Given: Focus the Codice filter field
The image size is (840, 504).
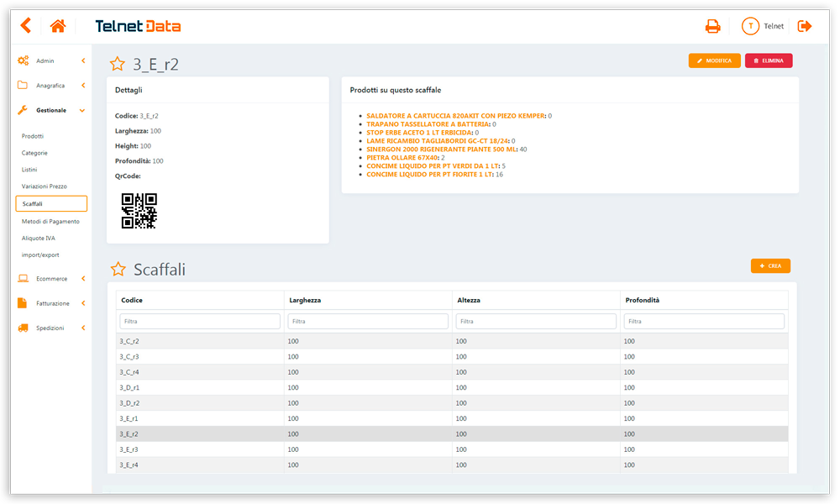Looking at the screenshot, I should click(200, 322).
